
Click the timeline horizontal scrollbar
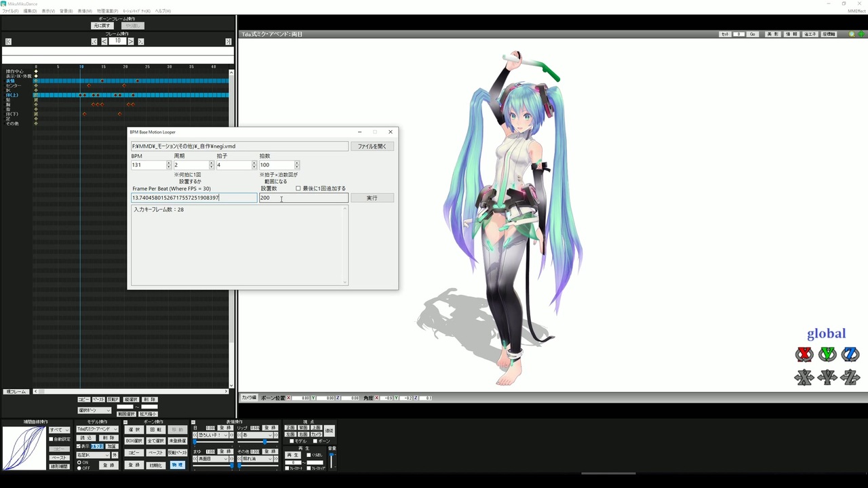tap(131, 391)
